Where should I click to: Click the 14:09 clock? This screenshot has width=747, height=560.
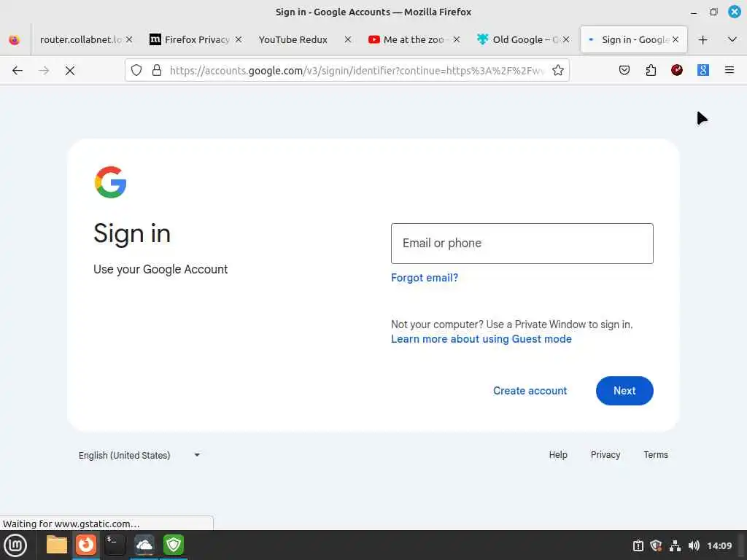coord(719,545)
